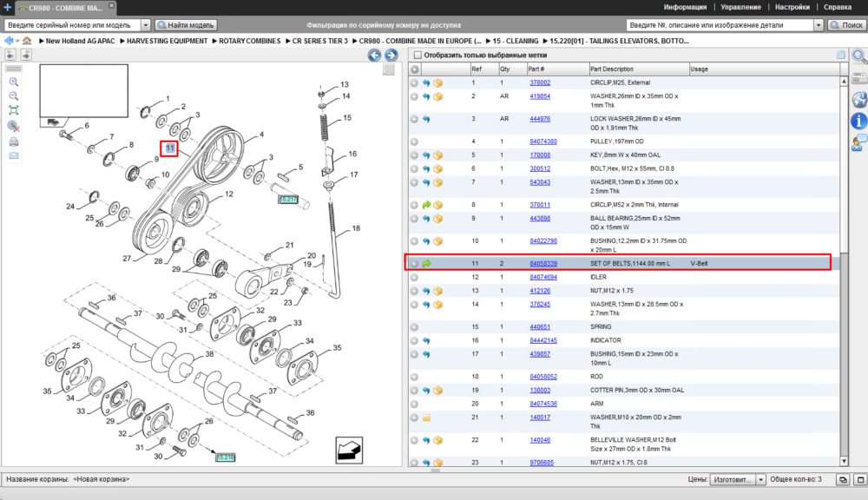The width and height of the screenshot is (868, 500).
Task: Click the home icon in the breadcrumb
Action: pos(27,41)
